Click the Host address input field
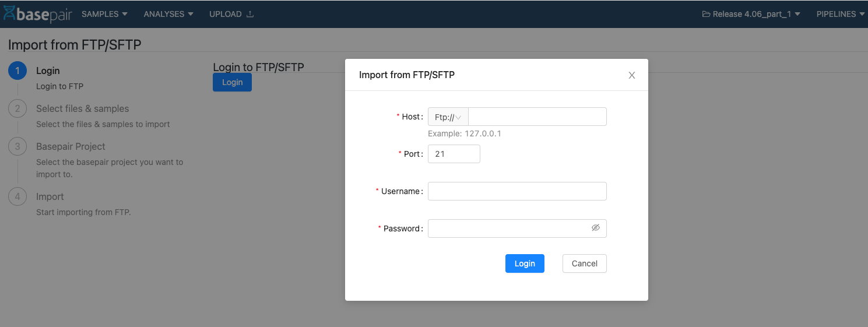868x327 pixels. tap(537, 117)
